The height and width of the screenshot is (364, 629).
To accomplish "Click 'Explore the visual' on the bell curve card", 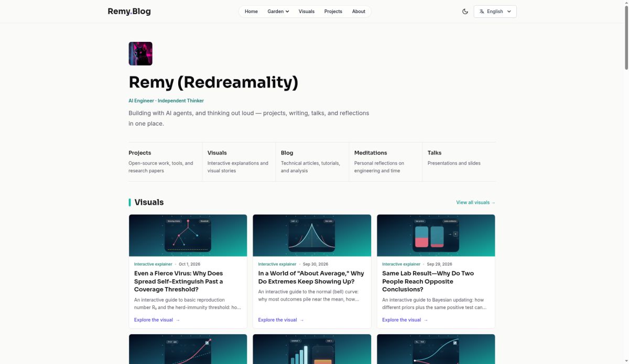I will point(281,319).
